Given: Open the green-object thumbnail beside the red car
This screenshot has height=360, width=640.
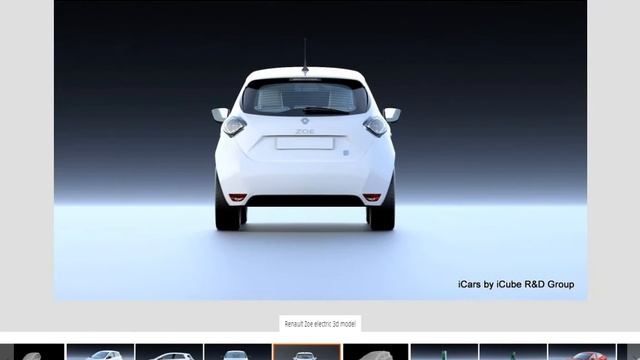Looking at the screenshot, I should 513,352.
